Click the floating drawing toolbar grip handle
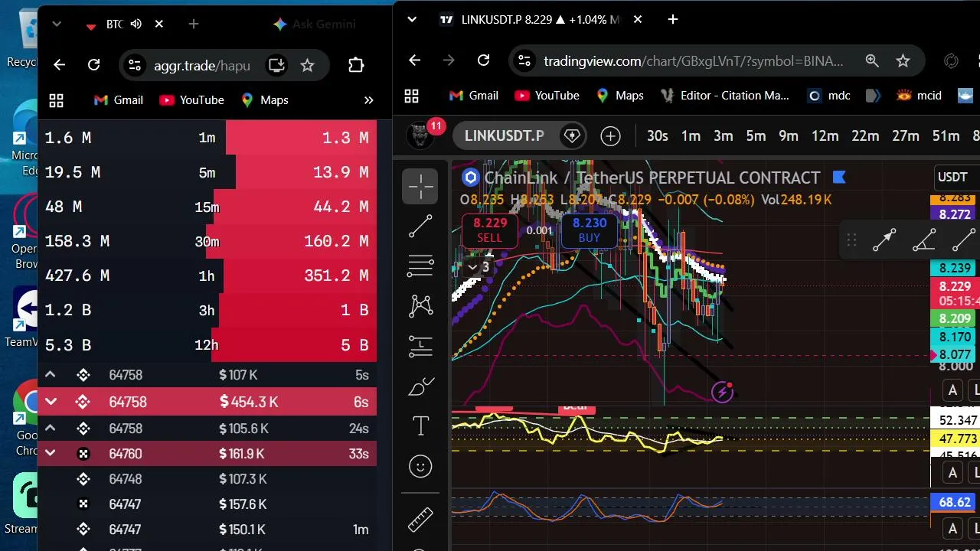 pyautogui.click(x=851, y=241)
